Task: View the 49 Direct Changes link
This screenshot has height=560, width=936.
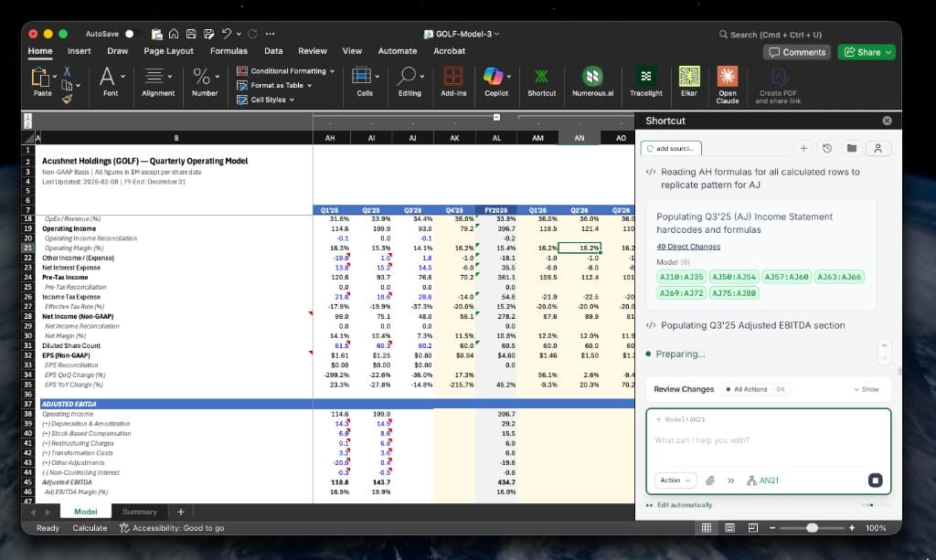Action: point(688,246)
